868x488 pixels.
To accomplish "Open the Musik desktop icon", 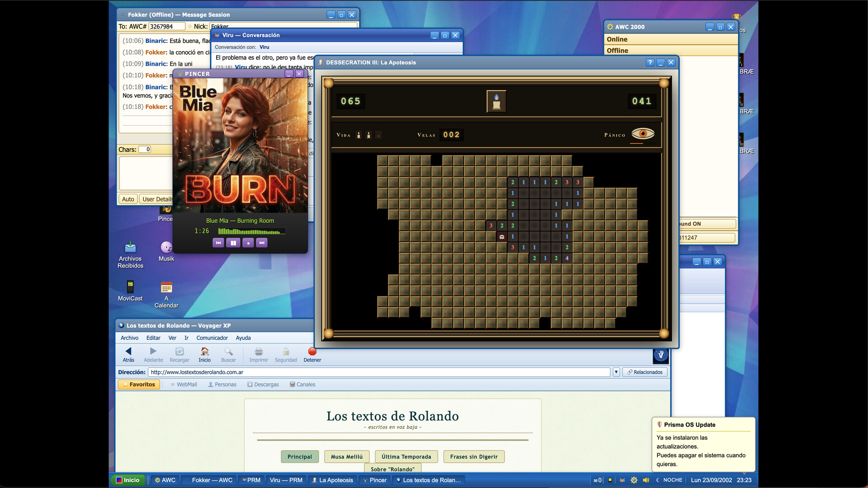I will pos(166,251).
